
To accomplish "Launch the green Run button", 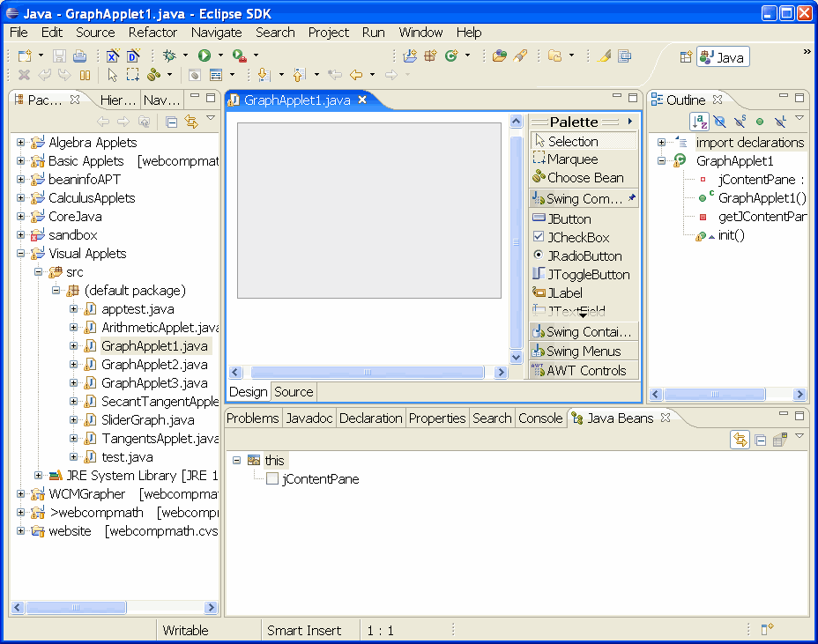I will [x=204, y=56].
